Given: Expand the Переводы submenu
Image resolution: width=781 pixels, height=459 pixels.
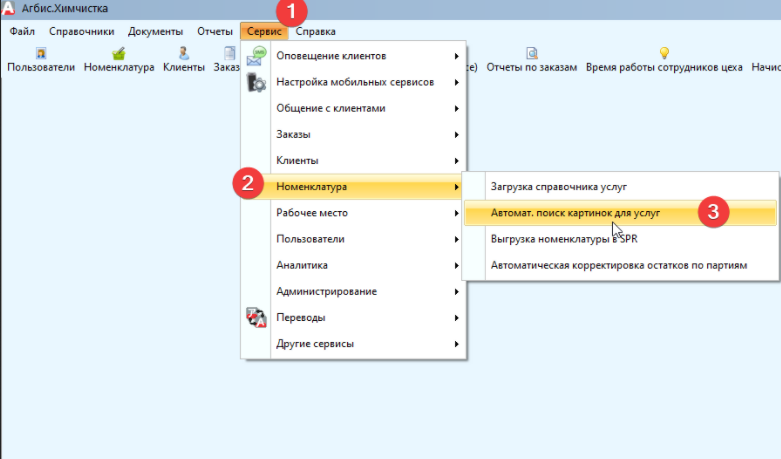Looking at the screenshot, I should click(x=354, y=318).
